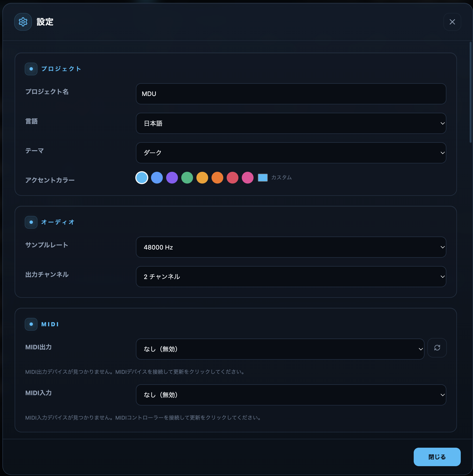Click the MIDI入力 label
The width and height of the screenshot is (473, 476).
click(38, 393)
